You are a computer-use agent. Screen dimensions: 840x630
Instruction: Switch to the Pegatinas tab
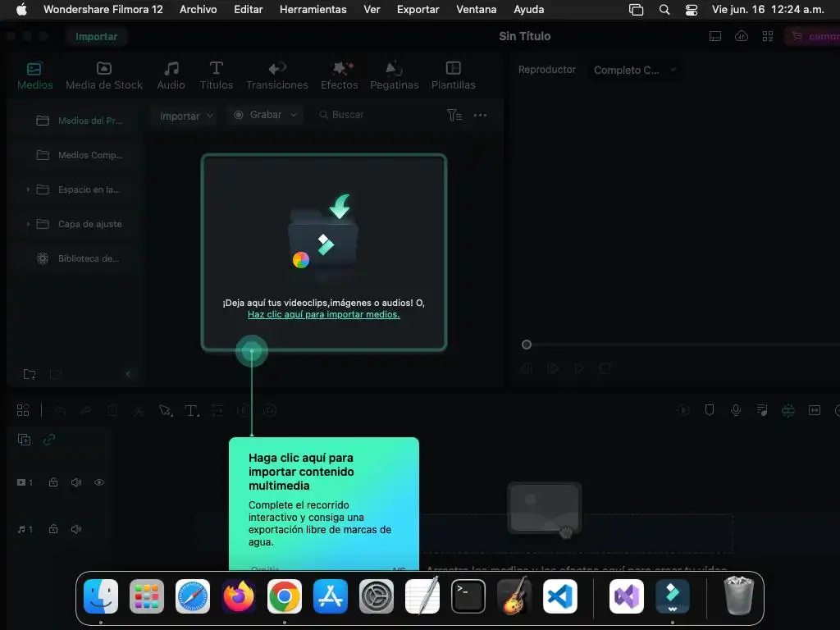click(x=395, y=75)
